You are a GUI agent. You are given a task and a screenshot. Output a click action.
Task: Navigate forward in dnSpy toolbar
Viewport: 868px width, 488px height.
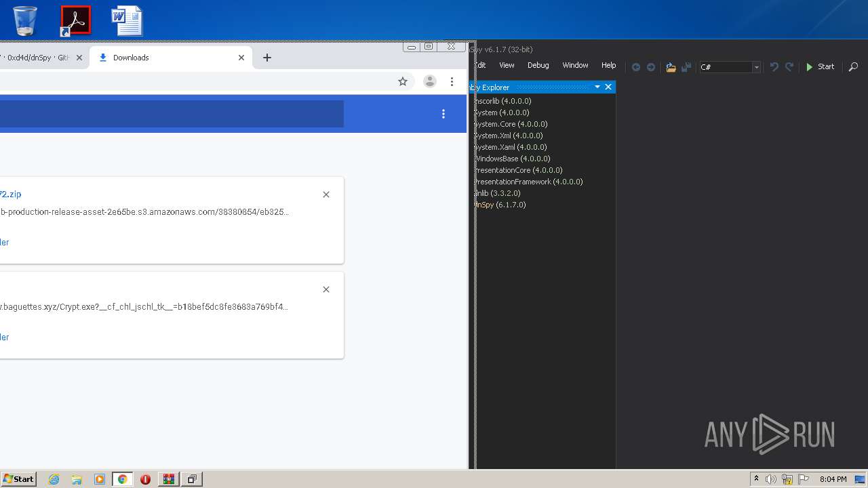651,67
